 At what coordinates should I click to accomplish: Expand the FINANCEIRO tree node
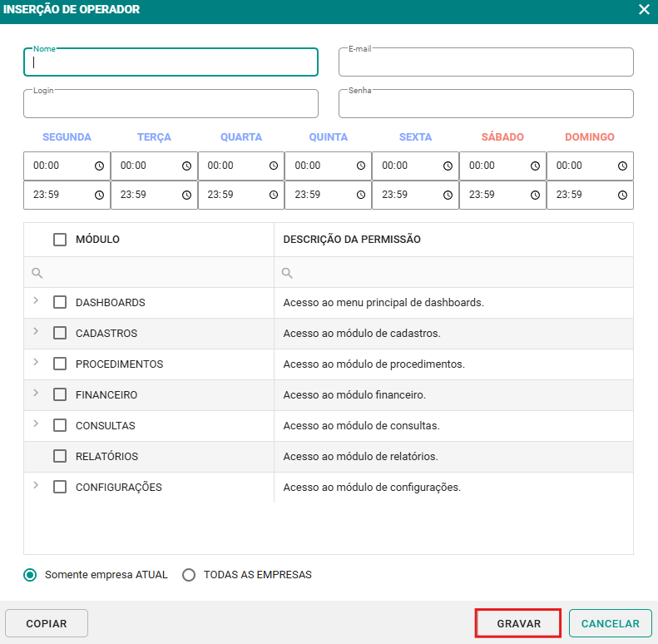click(x=36, y=393)
